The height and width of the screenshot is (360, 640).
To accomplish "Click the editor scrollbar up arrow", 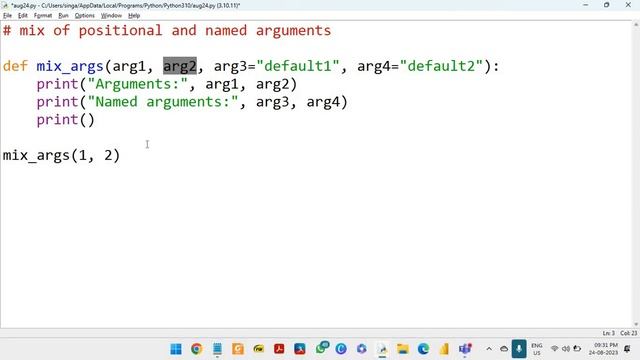I will pyautogui.click(x=636, y=25).
